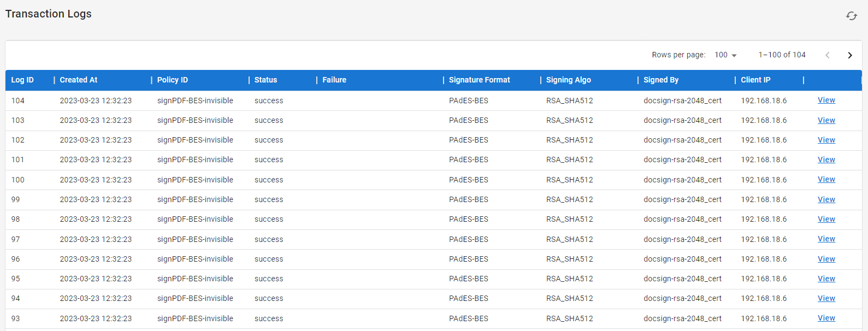The image size is (868, 331).
Task: Open the rows per page dropdown
Action: point(725,55)
